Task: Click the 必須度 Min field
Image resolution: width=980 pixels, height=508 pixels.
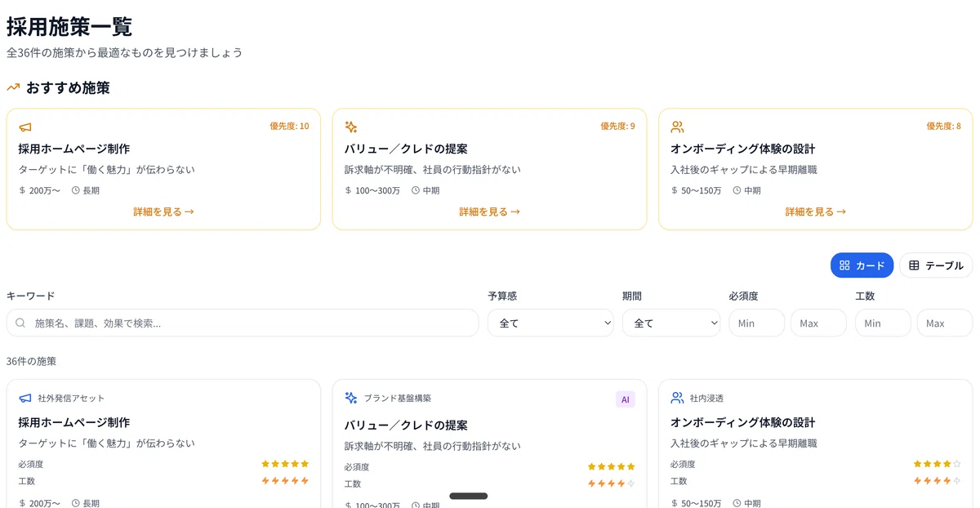Action: point(757,323)
